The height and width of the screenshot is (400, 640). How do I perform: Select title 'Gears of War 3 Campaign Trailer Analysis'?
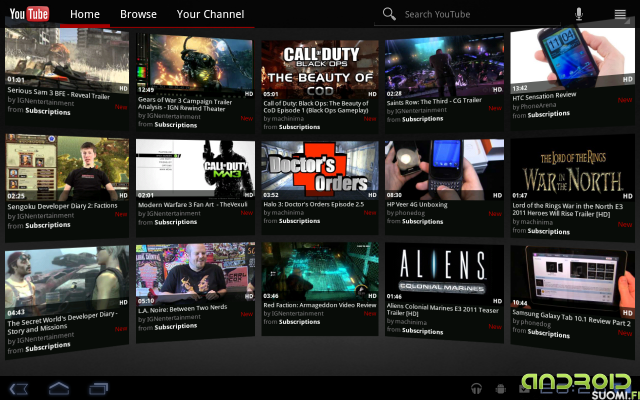(184, 104)
